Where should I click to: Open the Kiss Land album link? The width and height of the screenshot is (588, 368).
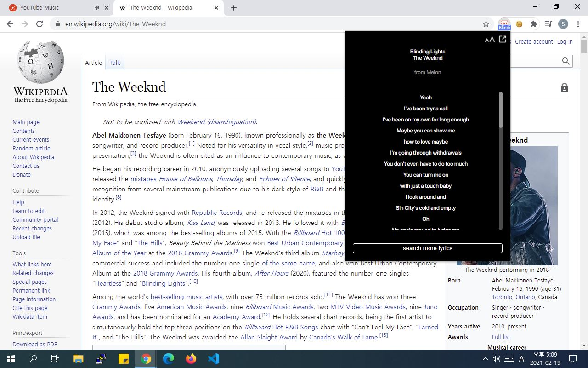pos(201,223)
